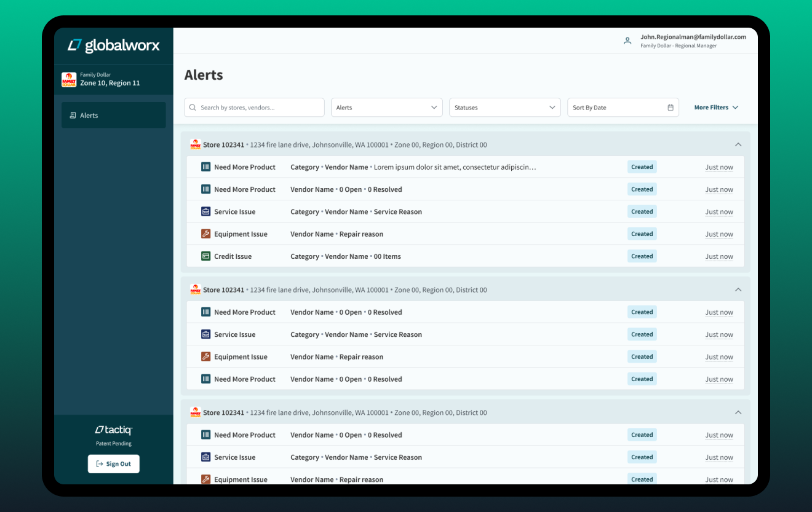The height and width of the screenshot is (512, 812).
Task: Click first group's Service Issue icon
Action: click(206, 211)
